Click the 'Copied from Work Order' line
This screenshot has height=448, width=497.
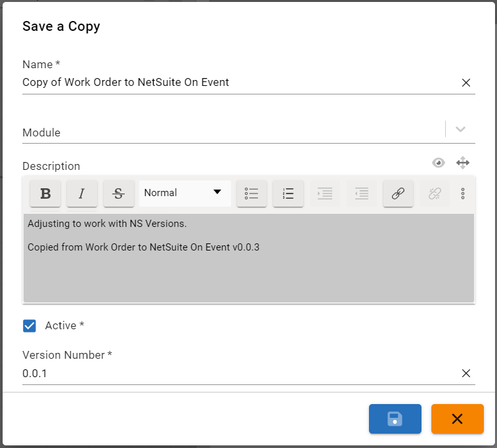(143, 247)
